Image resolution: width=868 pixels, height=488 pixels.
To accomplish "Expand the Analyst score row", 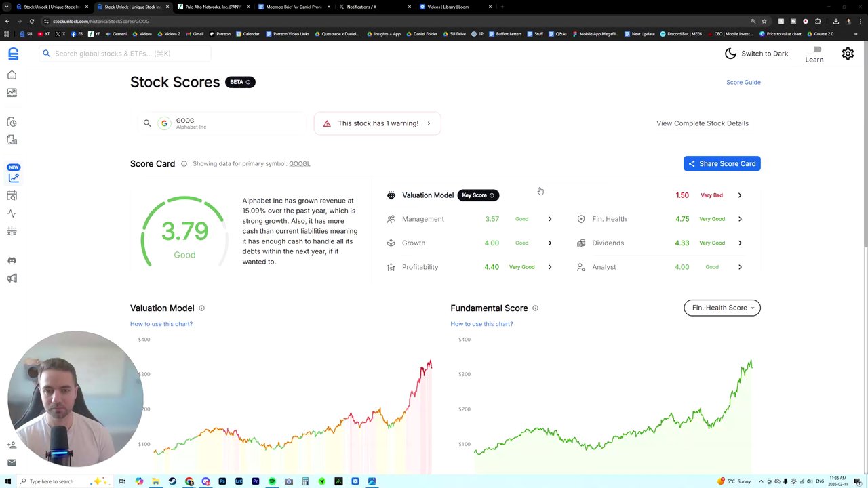I will coord(739,267).
